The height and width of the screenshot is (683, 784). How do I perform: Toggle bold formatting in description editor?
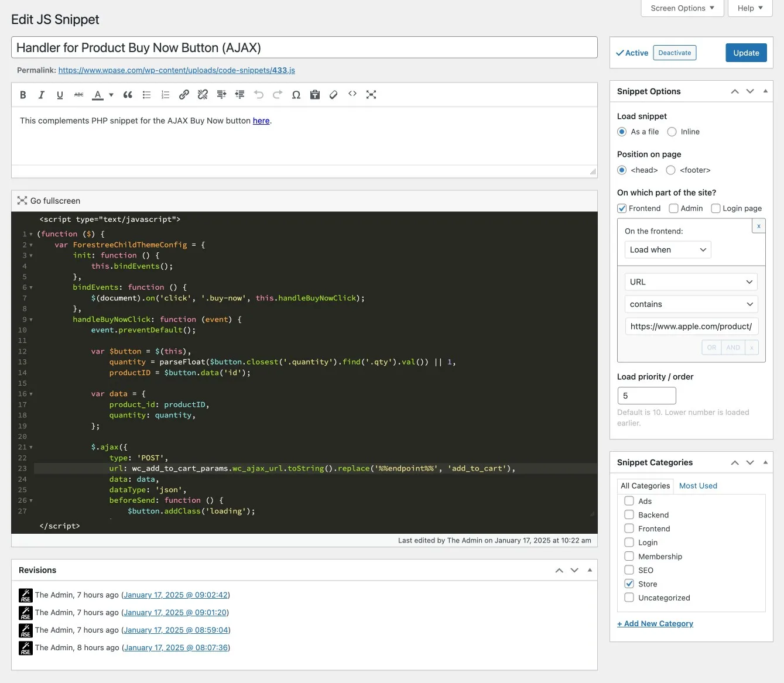[x=23, y=95]
